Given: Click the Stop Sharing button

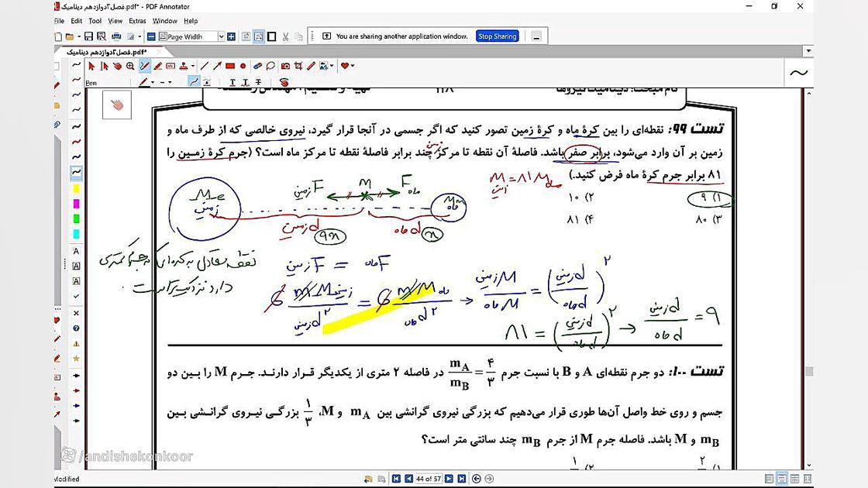Looking at the screenshot, I should tap(497, 36).
